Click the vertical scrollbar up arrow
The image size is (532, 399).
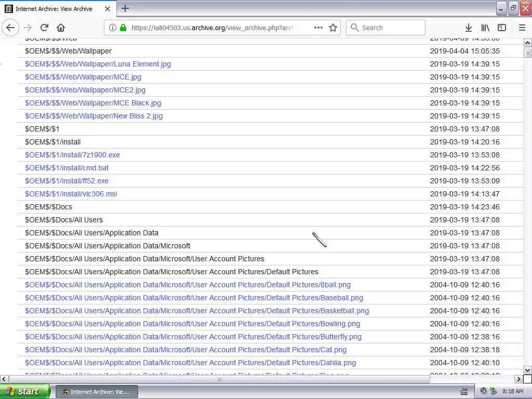click(x=528, y=43)
